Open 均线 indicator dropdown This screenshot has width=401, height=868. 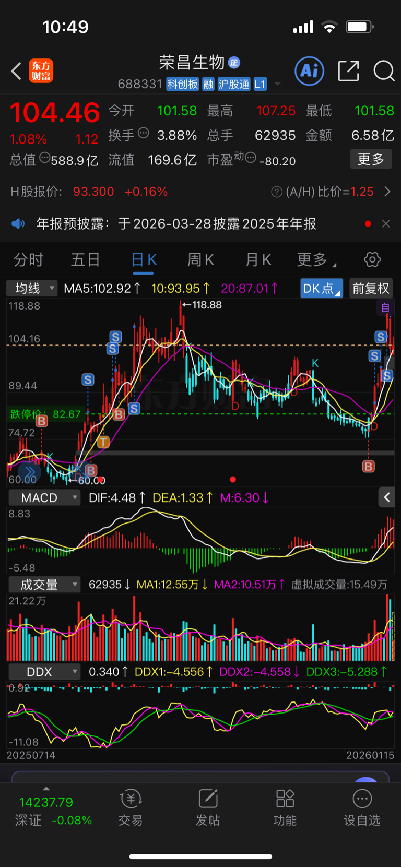[31, 288]
